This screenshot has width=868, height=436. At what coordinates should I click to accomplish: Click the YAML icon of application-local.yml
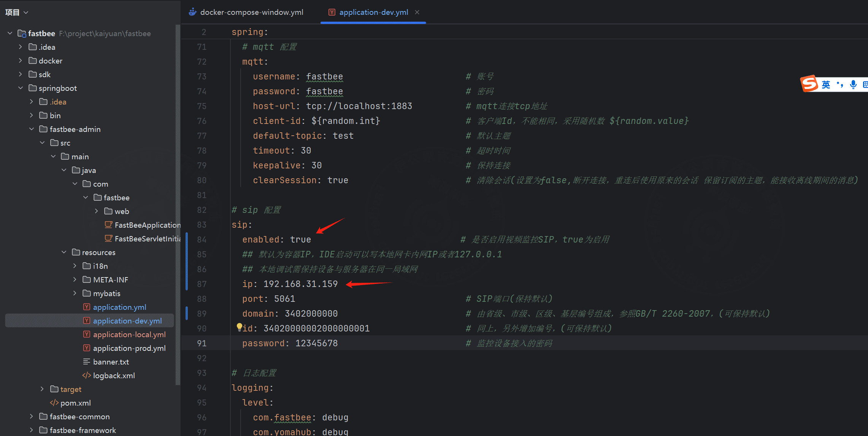tap(87, 335)
